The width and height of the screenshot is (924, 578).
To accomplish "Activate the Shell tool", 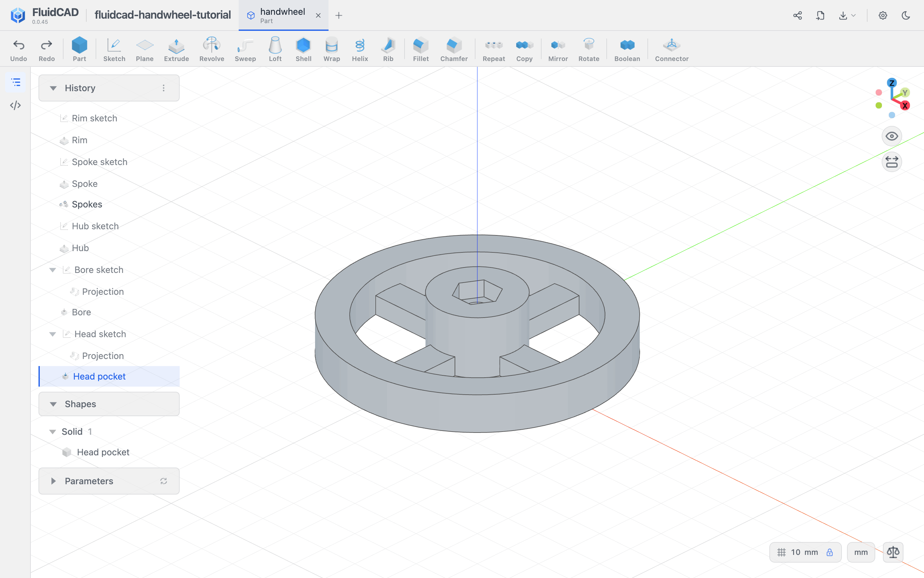I will pyautogui.click(x=303, y=49).
